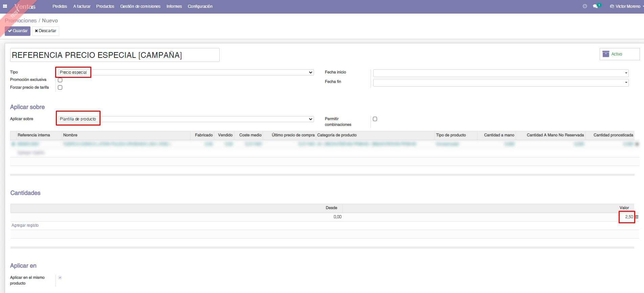
Task: Open the apps grid menu icon
Action: click(x=5, y=6)
